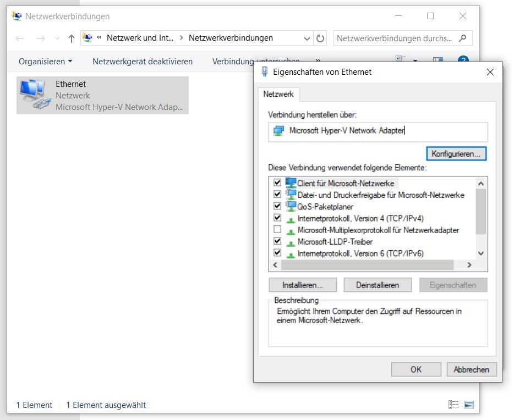Image resolution: width=514 pixels, height=420 pixels.
Task: Open recent locations dropdown arrow
Action: [57, 38]
